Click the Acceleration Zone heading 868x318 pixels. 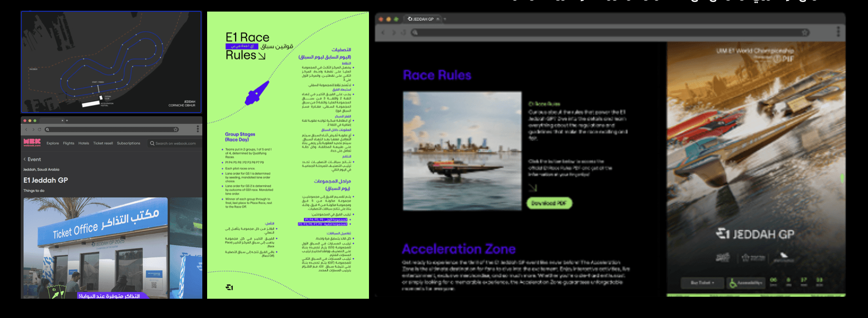(x=459, y=249)
